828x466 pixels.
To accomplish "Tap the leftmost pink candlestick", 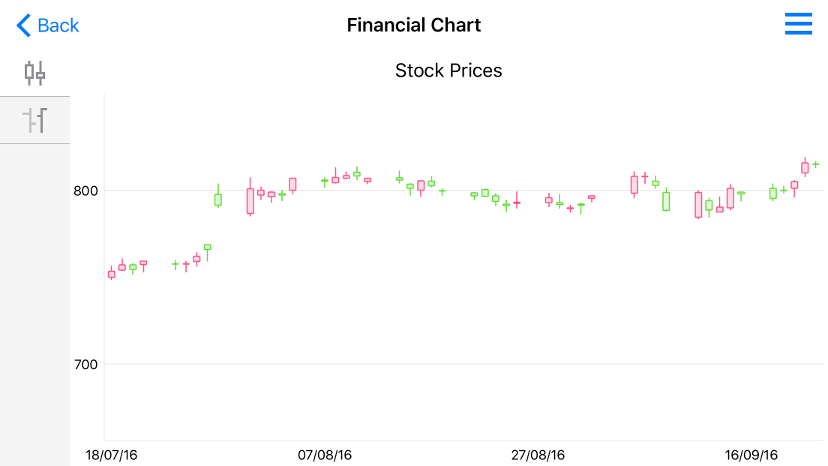I will [x=111, y=274].
